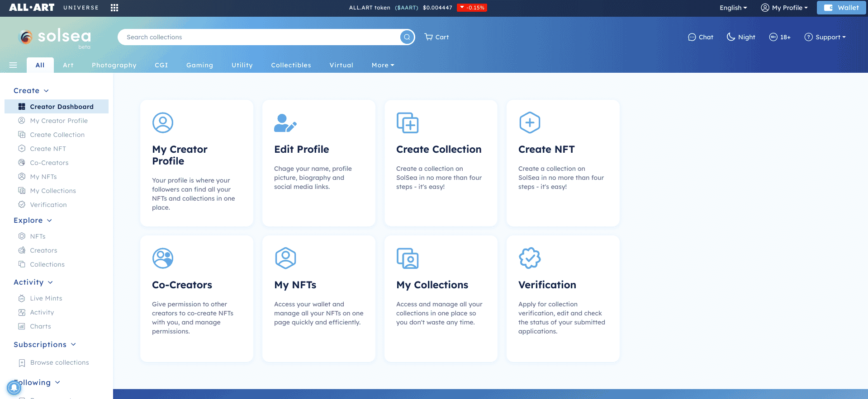Open the Edit Profile card title
The width and height of the screenshot is (868, 399).
(301, 150)
